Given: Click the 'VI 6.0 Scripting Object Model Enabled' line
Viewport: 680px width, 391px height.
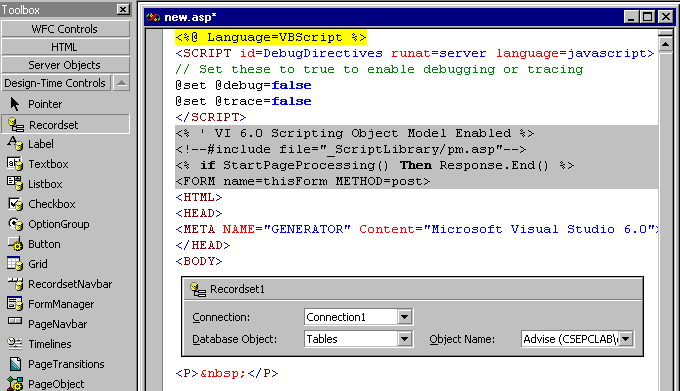Looking at the screenshot, I should (x=355, y=134).
